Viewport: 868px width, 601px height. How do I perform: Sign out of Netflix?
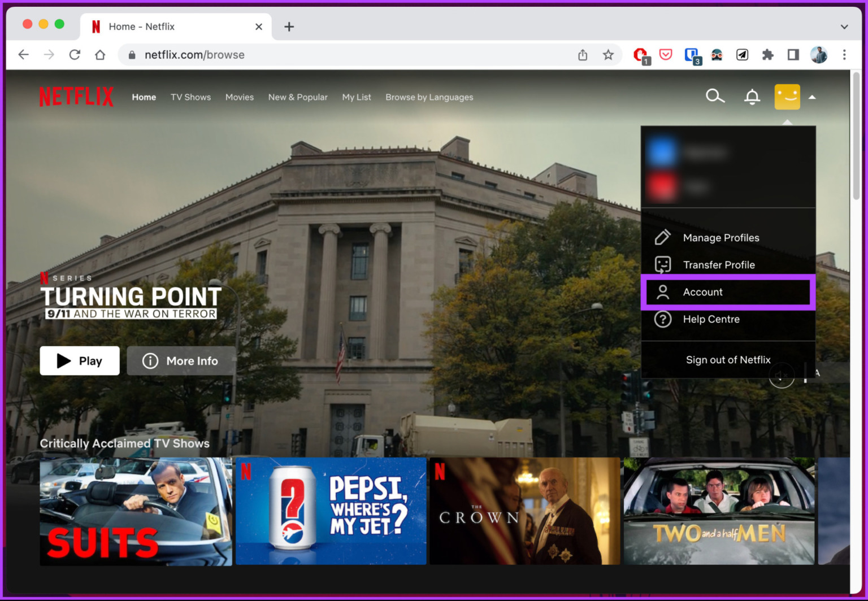[x=728, y=360]
